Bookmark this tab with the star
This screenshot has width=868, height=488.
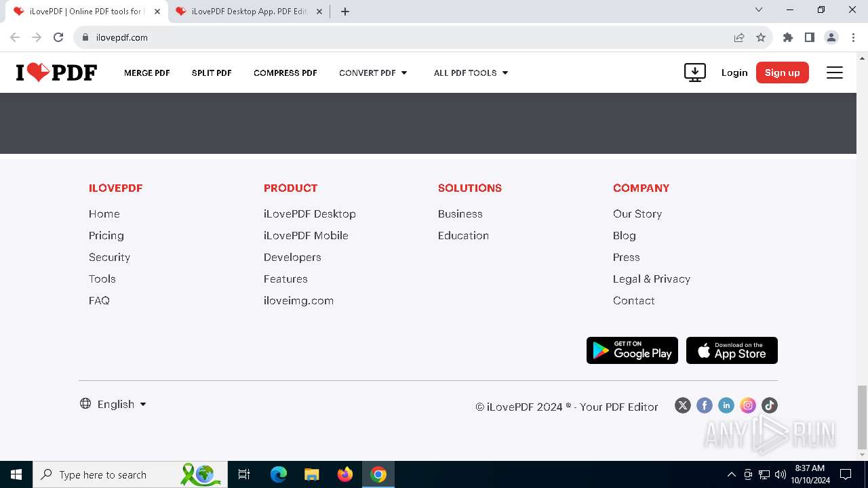(x=761, y=37)
